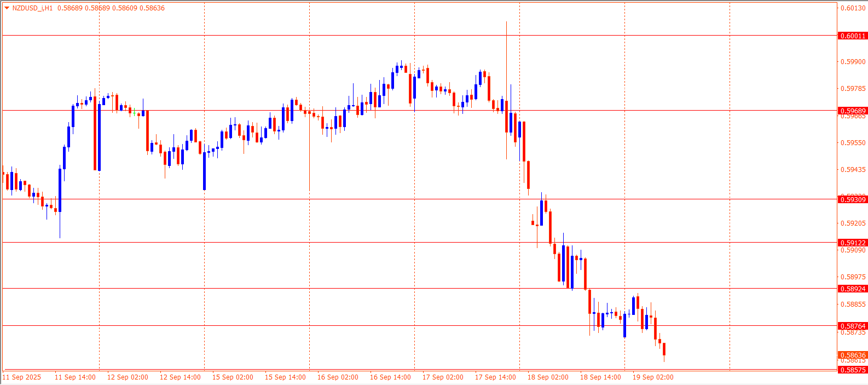Select the 0.59689 horizontal line price tag
868x385 pixels.
tap(852, 111)
